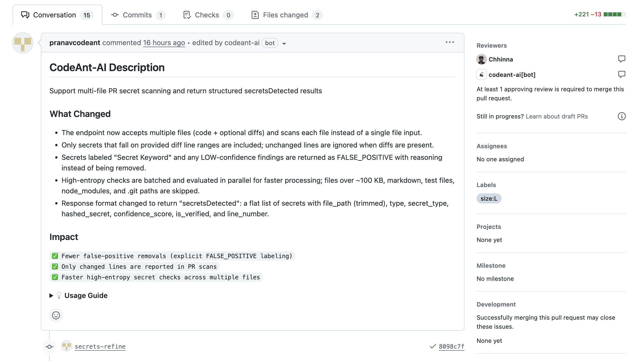644x361 pixels.
Task: Click the 16 hours ago timestamp
Action: click(164, 43)
